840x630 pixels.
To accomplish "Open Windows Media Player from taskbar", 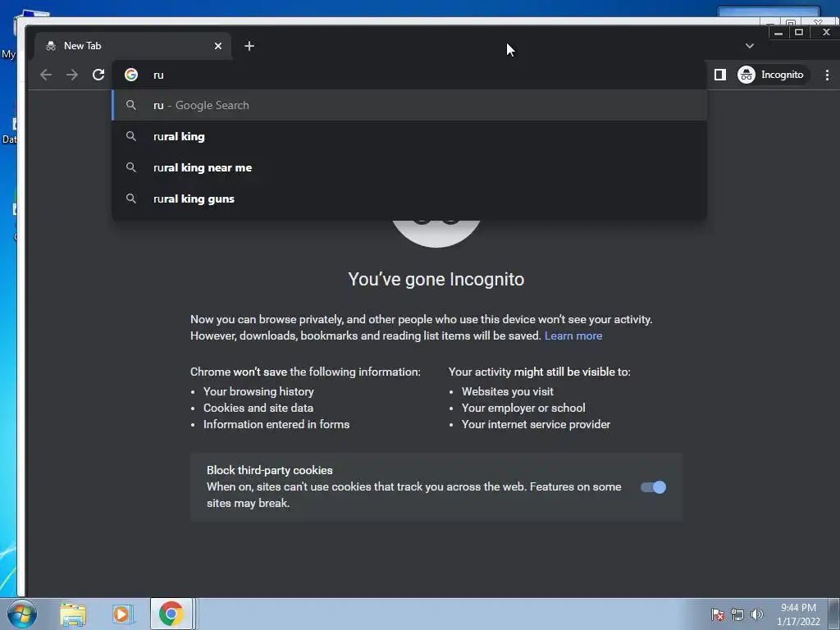I will tap(122, 614).
